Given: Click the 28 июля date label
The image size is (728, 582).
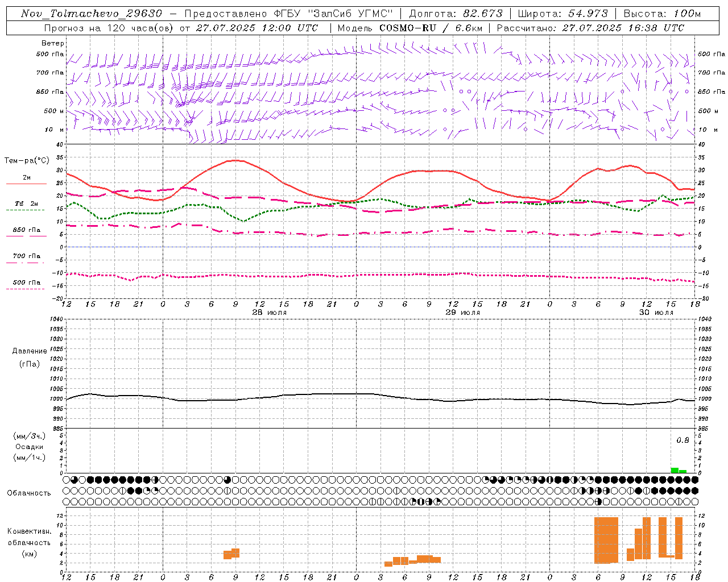Looking at the screenshot, I should 270,312.
